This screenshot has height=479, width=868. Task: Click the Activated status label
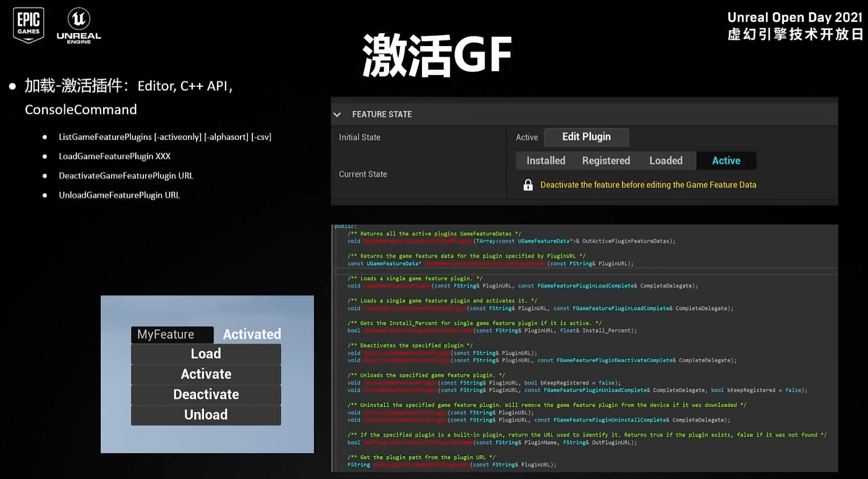pyautogui.click(x=252, y=335)
